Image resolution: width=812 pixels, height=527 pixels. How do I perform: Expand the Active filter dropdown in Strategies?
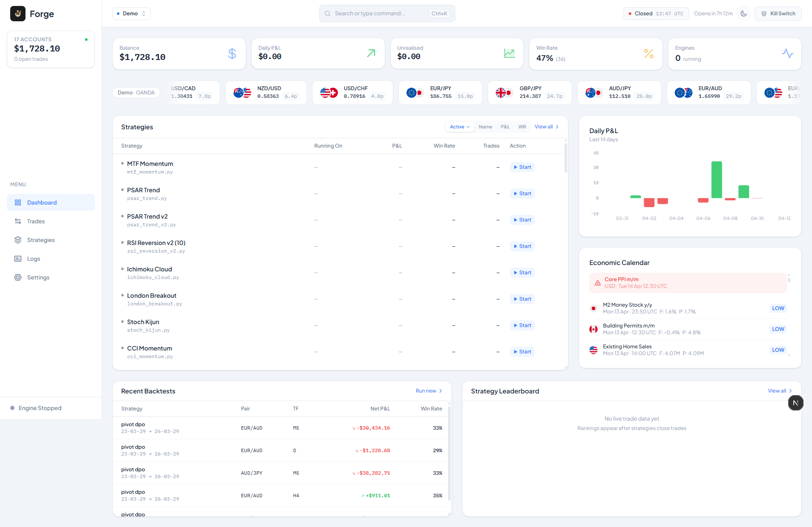tap(460, 127)
